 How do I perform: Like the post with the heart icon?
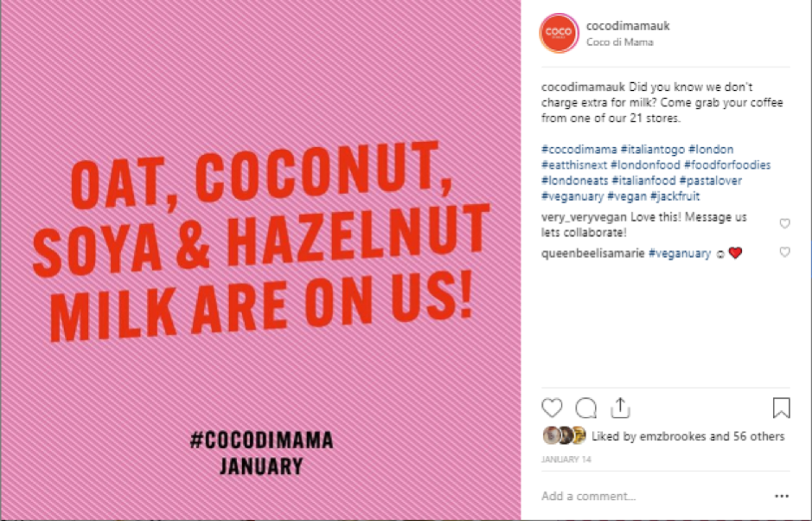[552, 408]
